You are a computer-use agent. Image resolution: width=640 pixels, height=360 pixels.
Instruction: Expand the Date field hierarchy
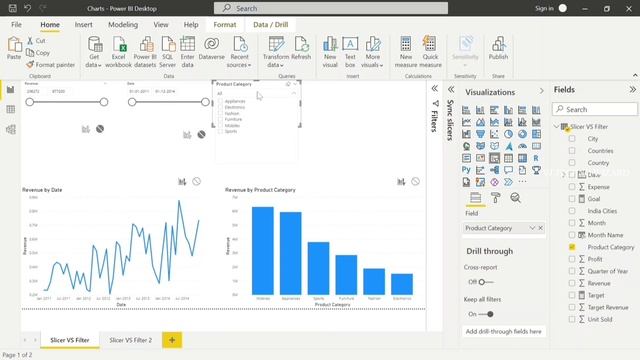click(564, 175)
